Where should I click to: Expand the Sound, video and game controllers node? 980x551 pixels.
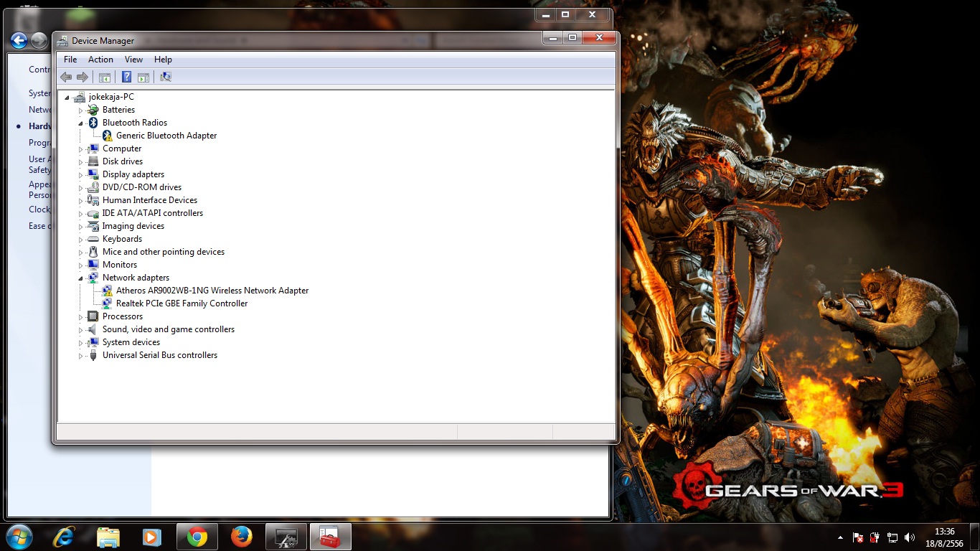point(81,330)
